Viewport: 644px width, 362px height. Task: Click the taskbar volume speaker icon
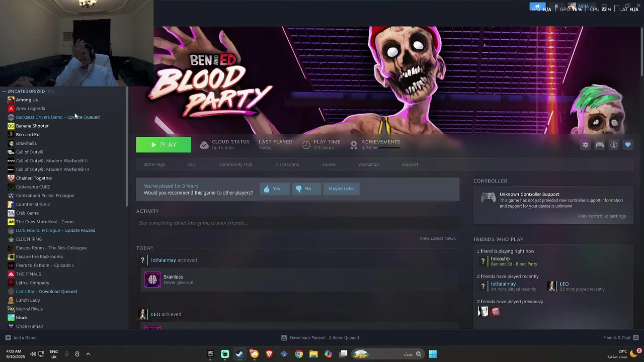[33, 354]
